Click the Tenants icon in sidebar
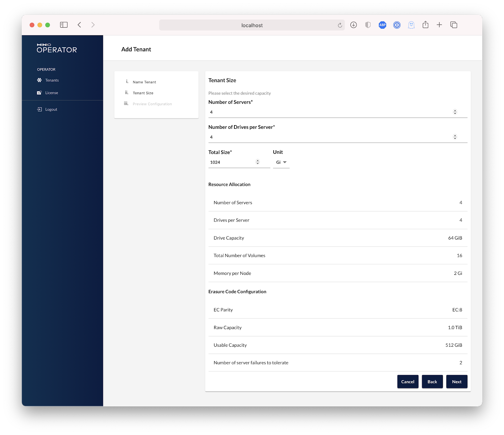The height and width of the screenshot is (435, 504). pos(39,80)
